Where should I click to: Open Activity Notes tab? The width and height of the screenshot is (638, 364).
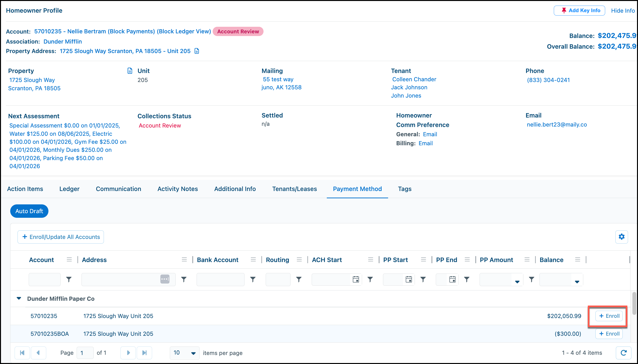(x=177, y=189)
